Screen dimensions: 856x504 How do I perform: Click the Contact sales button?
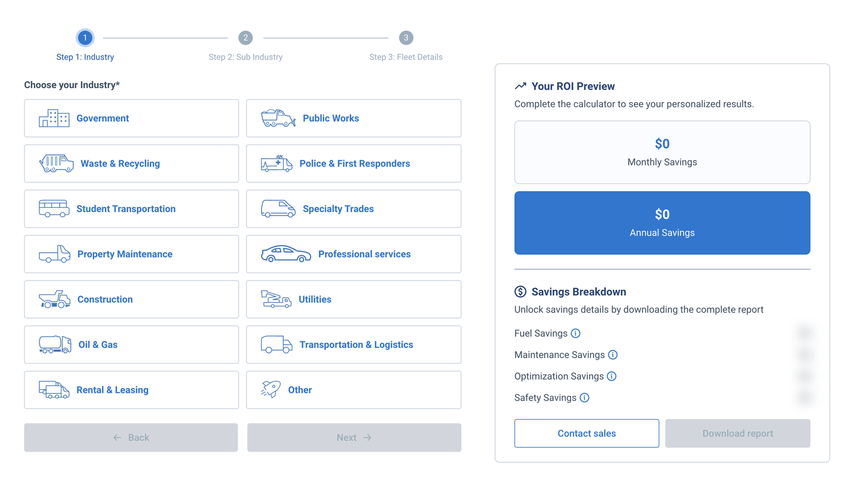click(x=586, y=433)
